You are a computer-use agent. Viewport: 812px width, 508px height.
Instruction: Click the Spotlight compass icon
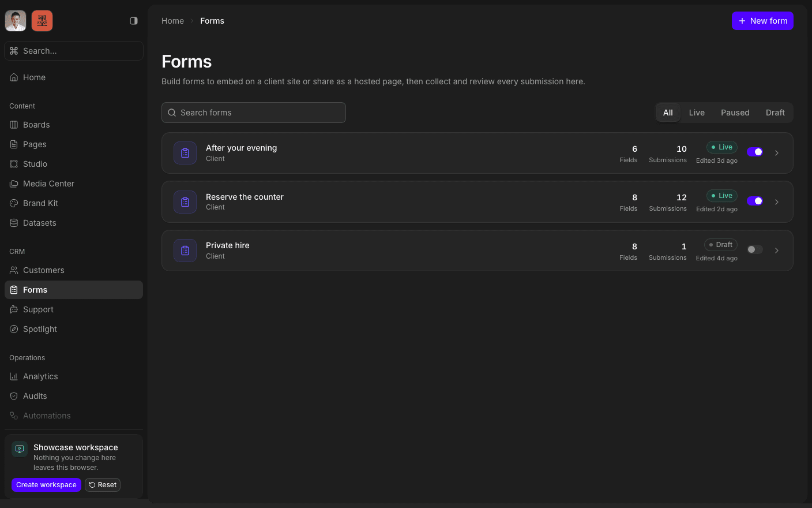pos(14,329)
